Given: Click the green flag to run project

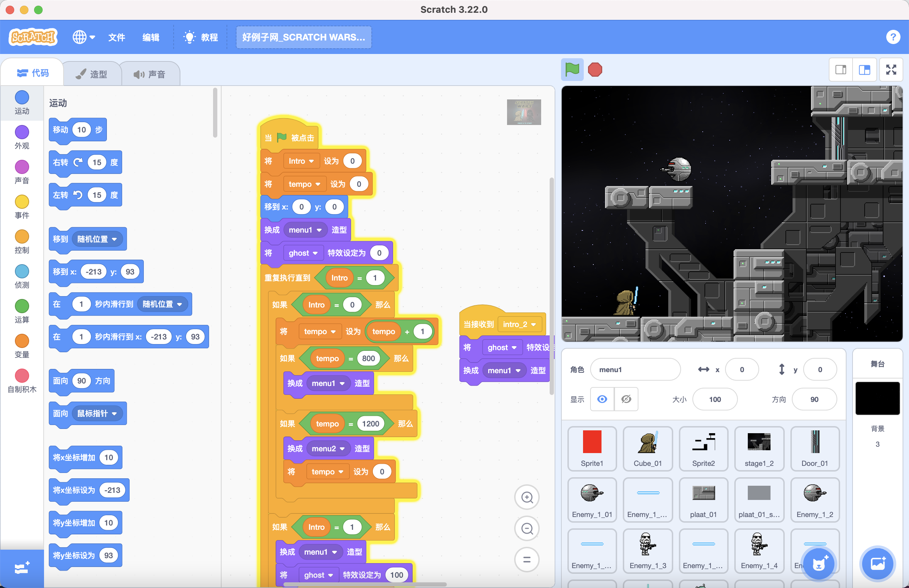Looking at the screenshot, I should tap(572, 70).
